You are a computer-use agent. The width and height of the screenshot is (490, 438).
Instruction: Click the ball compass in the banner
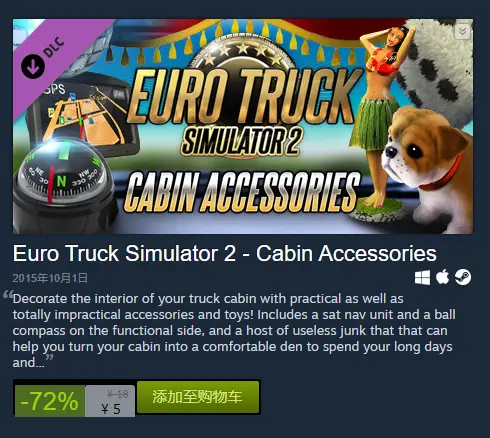point(64,187)
